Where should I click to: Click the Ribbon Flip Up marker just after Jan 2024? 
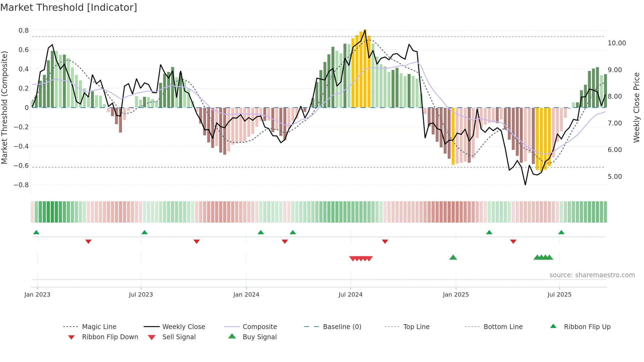pyautogui.click(x=261, y=232)
